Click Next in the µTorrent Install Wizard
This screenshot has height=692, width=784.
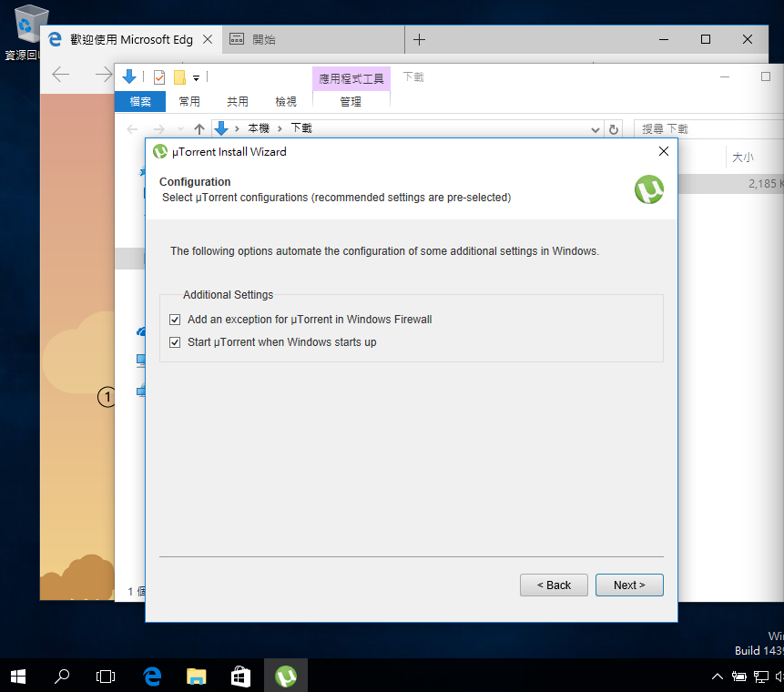click(x=629, y=585)
